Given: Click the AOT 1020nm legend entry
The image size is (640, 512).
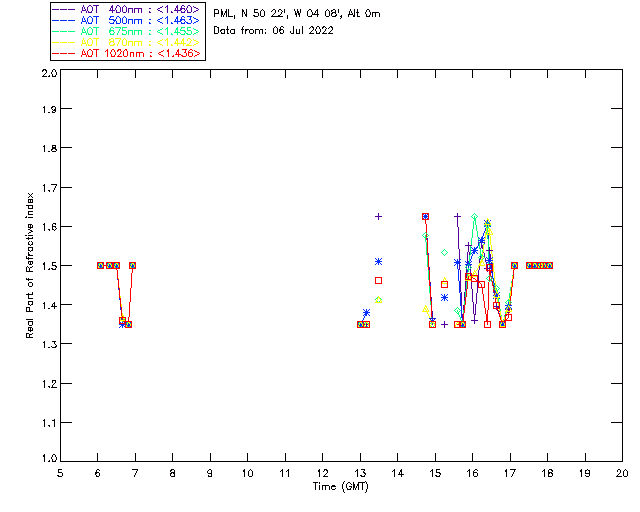Looking at the screenshot, I should tap(126, 53).
